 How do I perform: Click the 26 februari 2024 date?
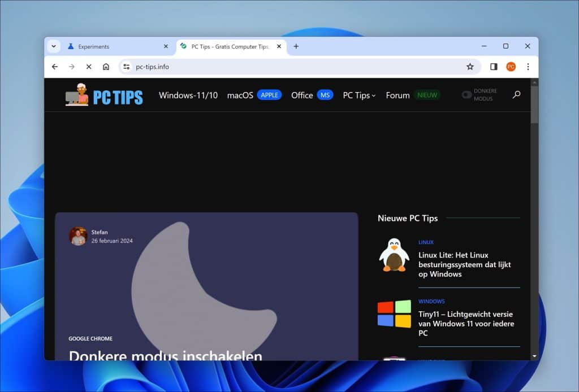pos(112,241)
